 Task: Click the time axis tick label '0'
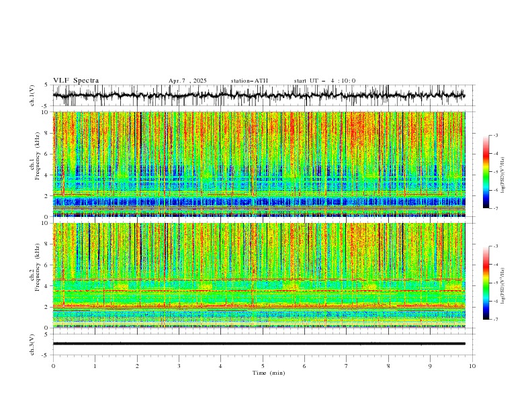click(x=53, y=366)
